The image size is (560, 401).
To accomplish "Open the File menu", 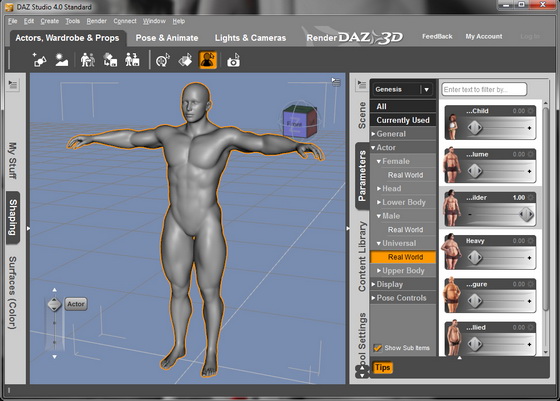I will click(12, 21).
